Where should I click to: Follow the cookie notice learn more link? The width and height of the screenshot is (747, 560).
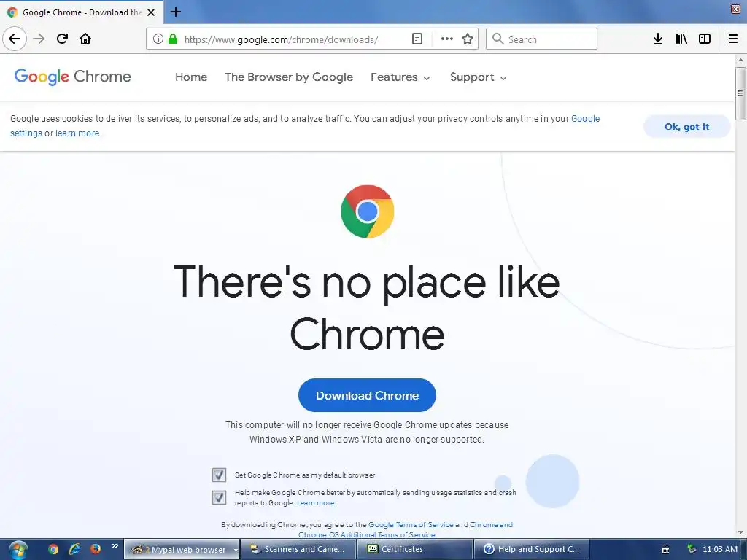[77, 133]
